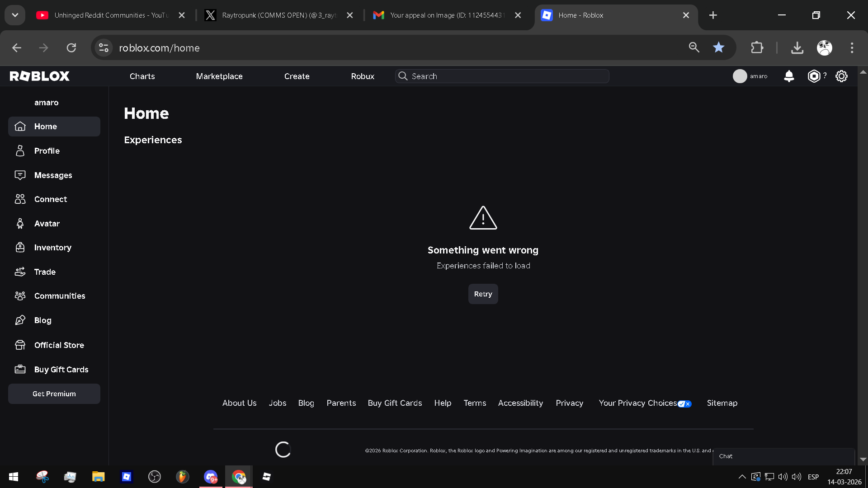The width and height of the screenshot is (868, 488).
Task: Open the settings gear in Roblox header
Action: tap(841, 76)
